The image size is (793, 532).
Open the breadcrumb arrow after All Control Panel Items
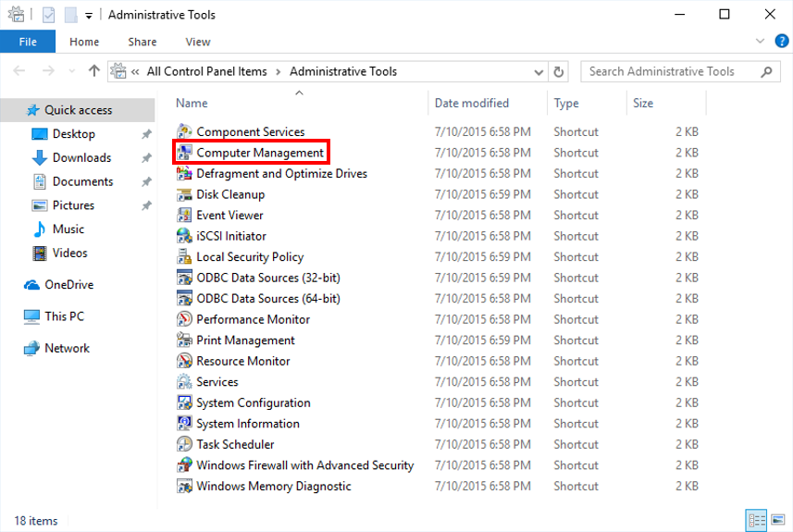pos(279,72)
